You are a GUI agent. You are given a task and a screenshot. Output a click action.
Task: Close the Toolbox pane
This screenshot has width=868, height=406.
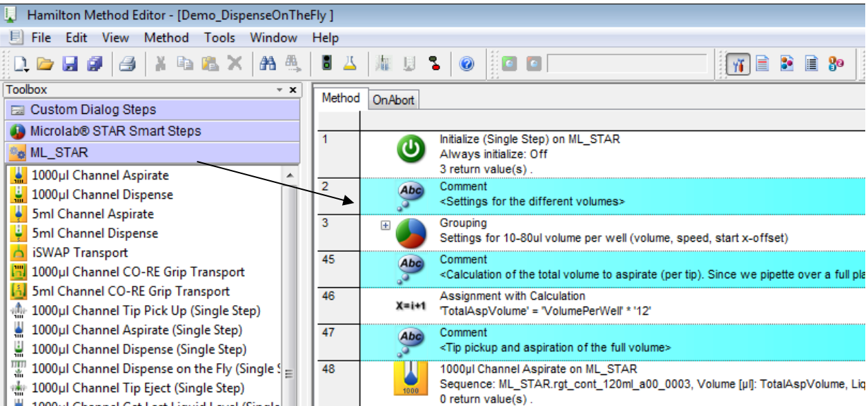[293, 90]
